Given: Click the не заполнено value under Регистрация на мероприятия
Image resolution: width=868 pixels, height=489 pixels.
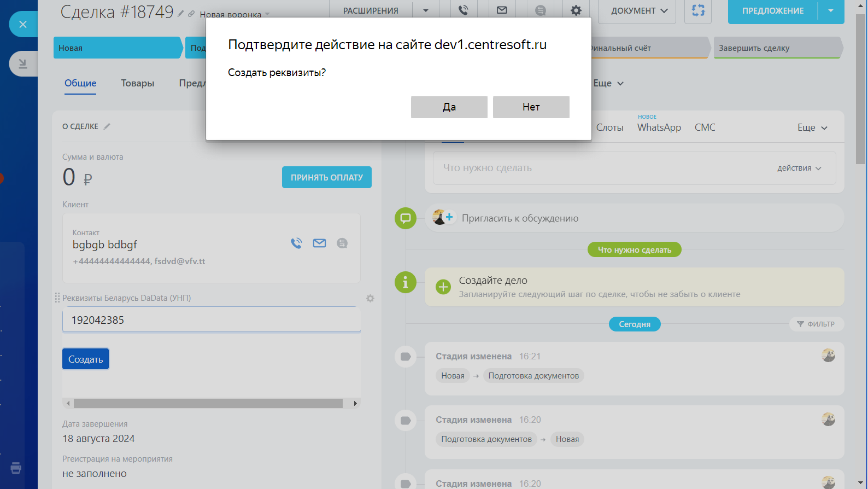Looking at the screenshot, I should point(95,474).
